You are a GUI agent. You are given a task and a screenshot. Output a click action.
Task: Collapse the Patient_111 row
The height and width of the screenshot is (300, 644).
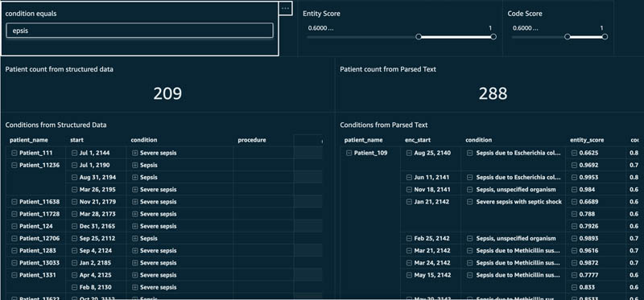coord(14,153)
